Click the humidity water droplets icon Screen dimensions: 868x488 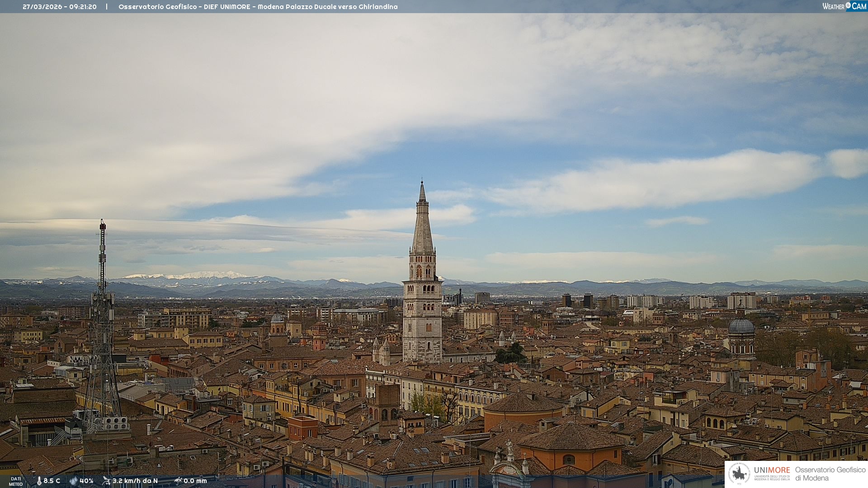(x=73, y=481)
